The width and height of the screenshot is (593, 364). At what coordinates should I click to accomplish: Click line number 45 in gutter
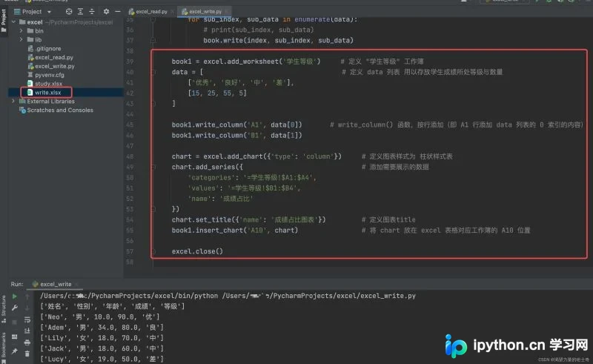[130, 125]
